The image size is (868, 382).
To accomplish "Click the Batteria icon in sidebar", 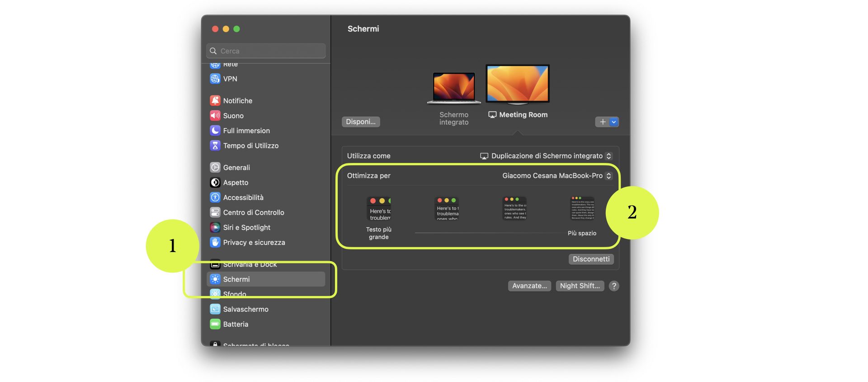I will click(x=215, y=324).
